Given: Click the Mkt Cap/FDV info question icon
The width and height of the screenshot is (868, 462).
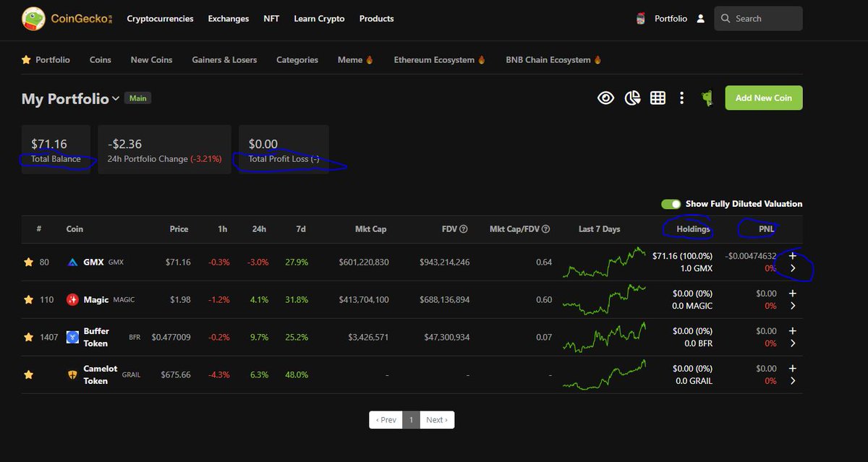Looking at the screenshot, I should [x=546, y=229].
